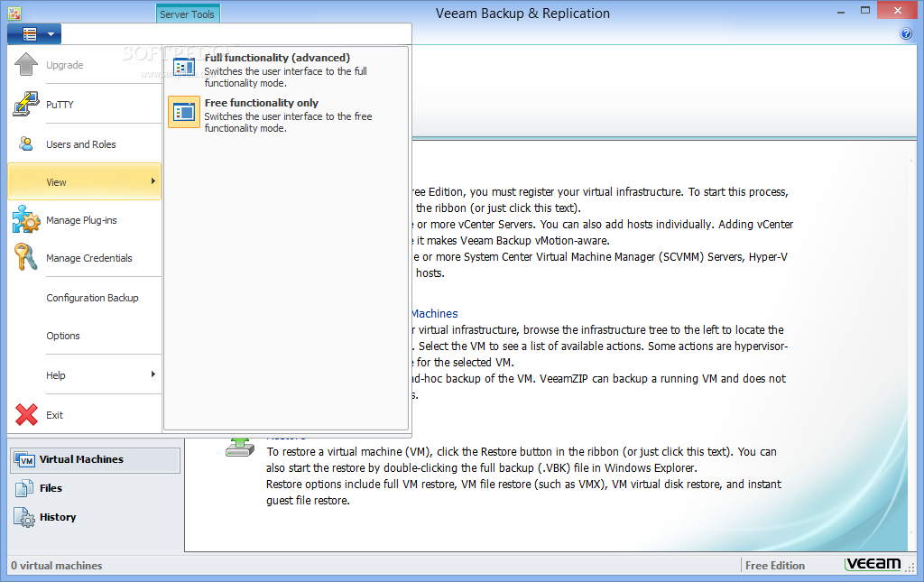This screenshot has width=924, height=582.
Task: Click '0 virtual machines' status text
Action: tap(57, 566)
